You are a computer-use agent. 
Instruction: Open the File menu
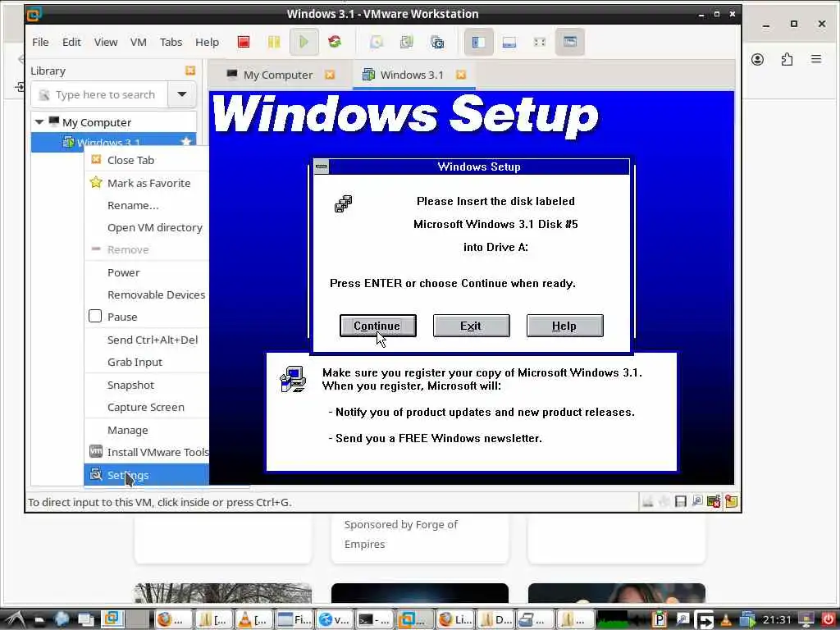[40, 42]
